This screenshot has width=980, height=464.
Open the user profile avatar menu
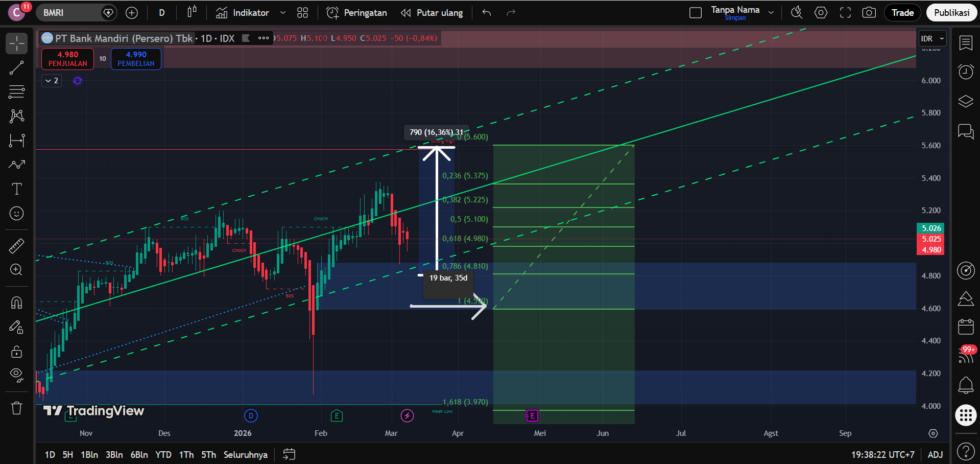tap(17, 13)
